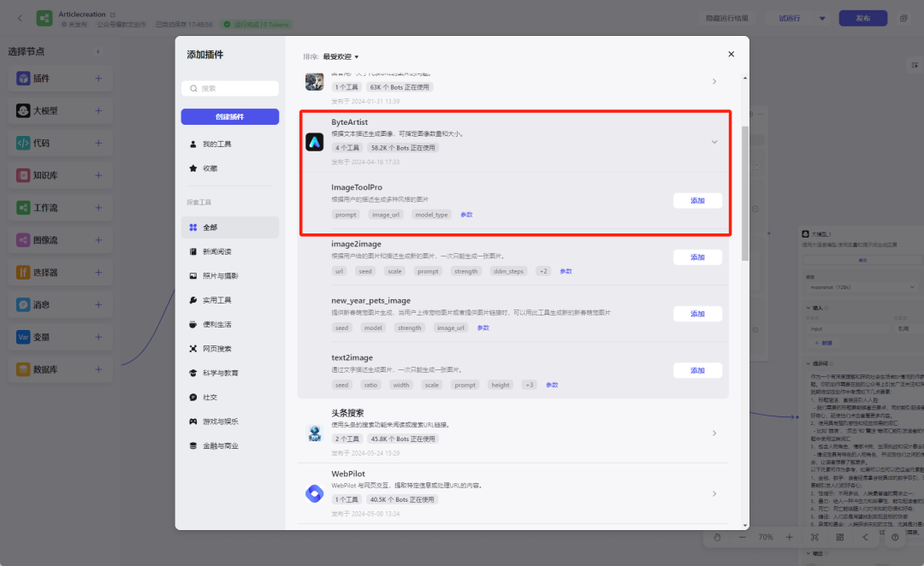The height and width of the screenshot is (566, 924).
Task: Click the WebPilot plugin logo icon
Action: pos(314,493)
